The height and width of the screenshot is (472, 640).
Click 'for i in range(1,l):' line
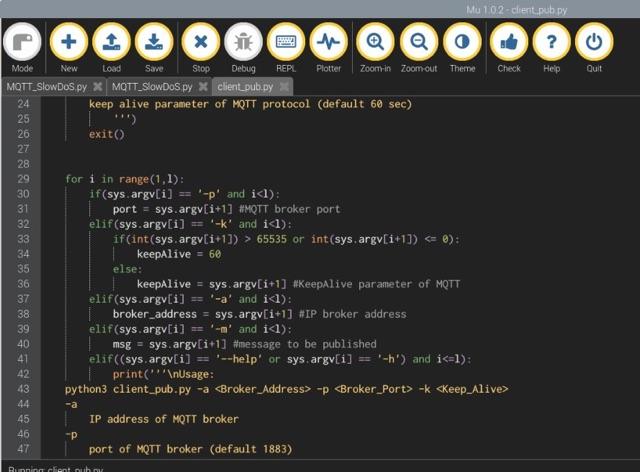(124, 179)
